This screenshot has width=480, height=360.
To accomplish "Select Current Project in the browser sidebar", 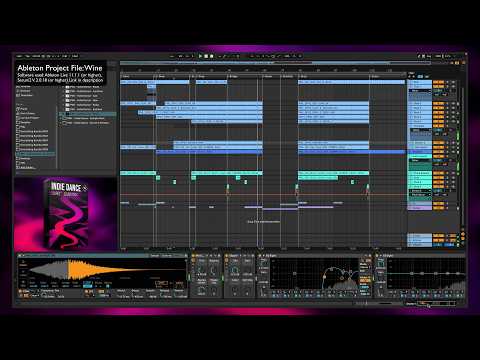I will (x=29, y=118).
